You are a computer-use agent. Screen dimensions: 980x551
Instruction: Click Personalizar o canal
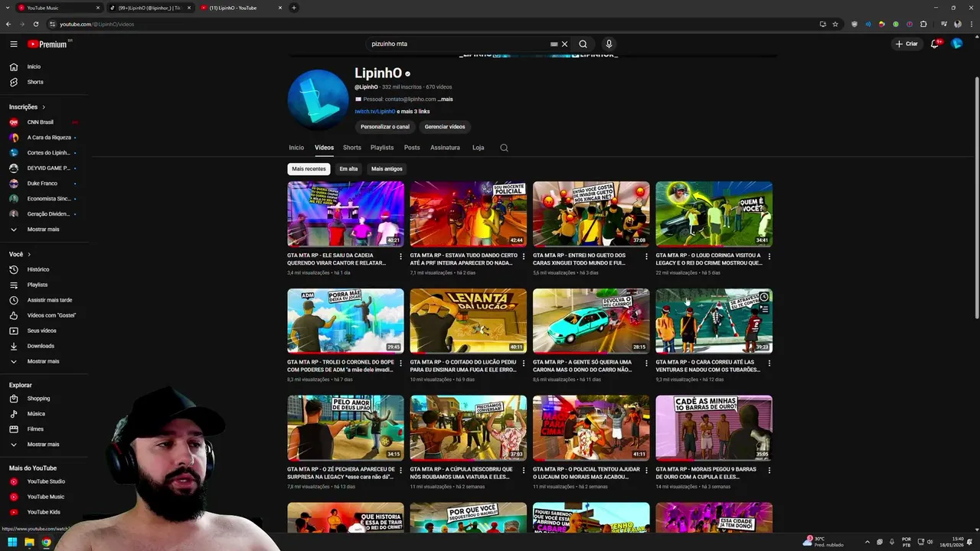(x=385, y=127)
